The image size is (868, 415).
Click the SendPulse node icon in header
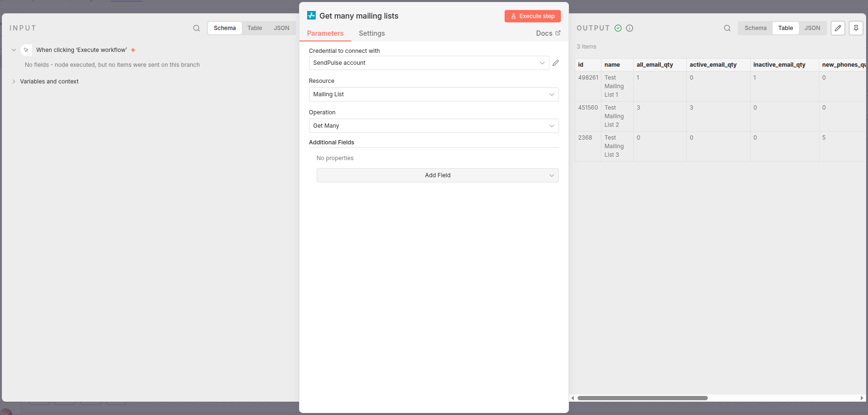click(311, 15)
